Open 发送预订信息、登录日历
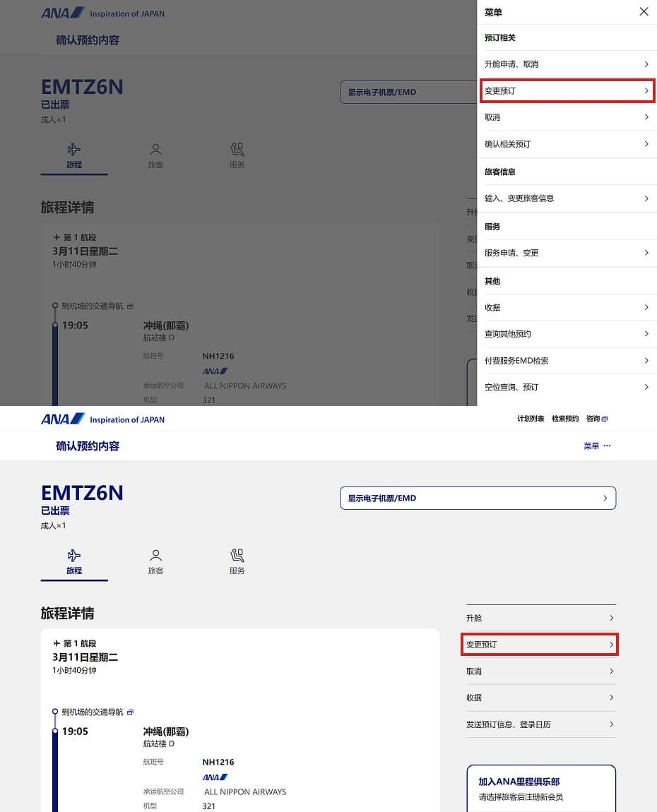Viewport: 657px width, 812px height. 541,724
